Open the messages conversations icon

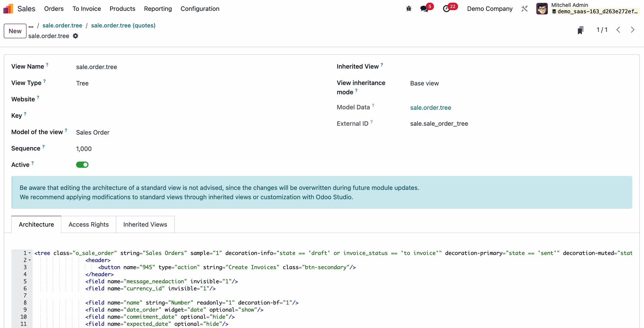[x=425, y=9]
